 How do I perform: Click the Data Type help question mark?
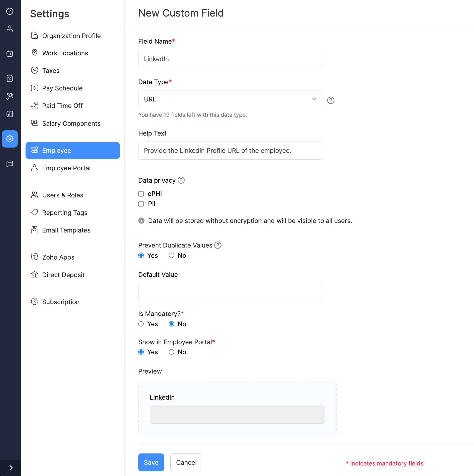coord(330,100)
